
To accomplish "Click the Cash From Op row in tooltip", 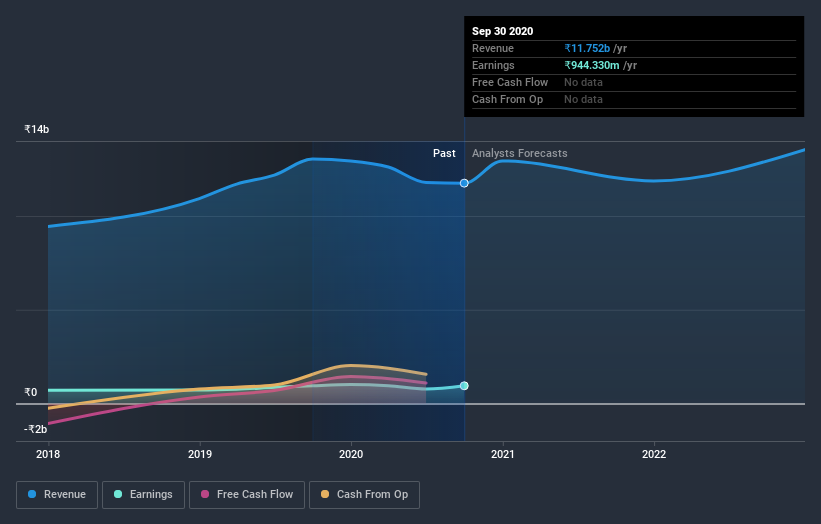I will 634,99.
